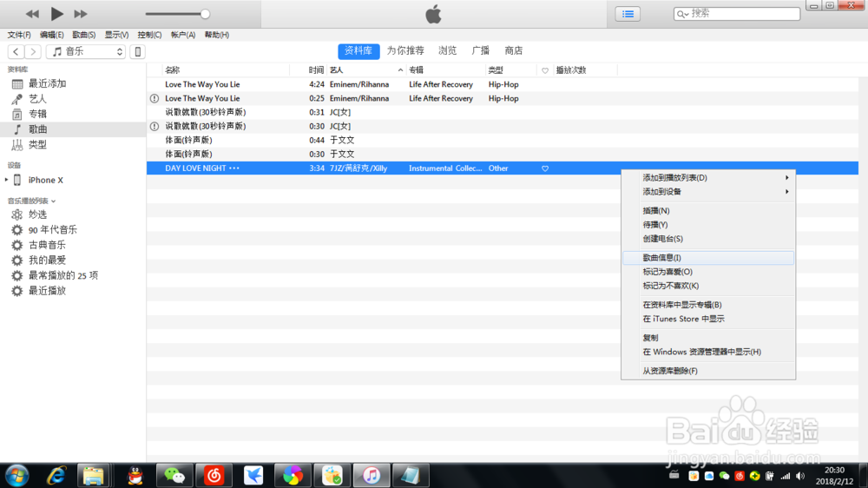Open the 歌曲(S) menu

[83, 35]
